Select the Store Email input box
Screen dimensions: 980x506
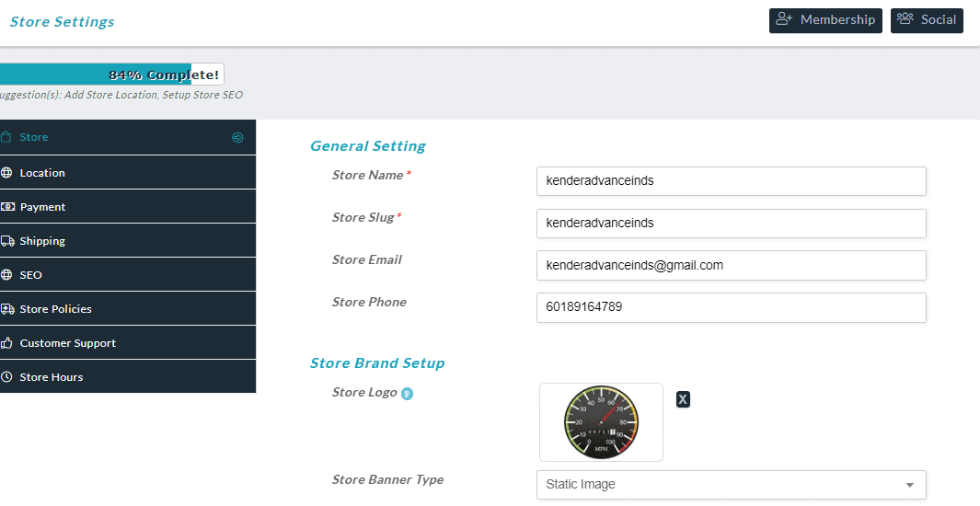click(731, 266)
